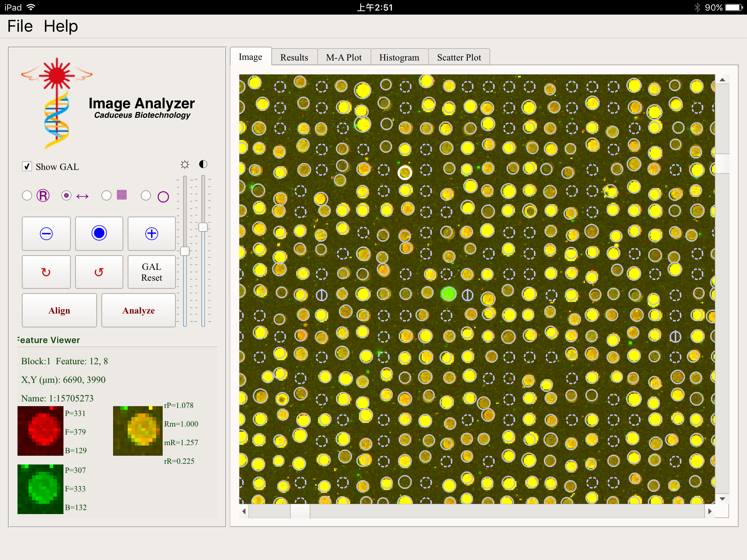This screenshot has width=747, height=560.
Task: Switch to the M-A Plot tab
Action: (344, 58)
